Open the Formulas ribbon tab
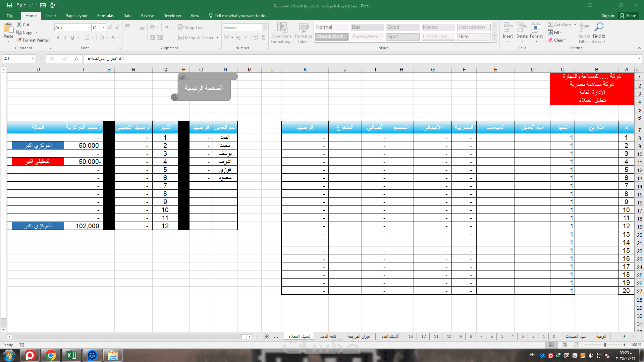Viewport: 644px width, 362px height. click(x=105, y=16)
